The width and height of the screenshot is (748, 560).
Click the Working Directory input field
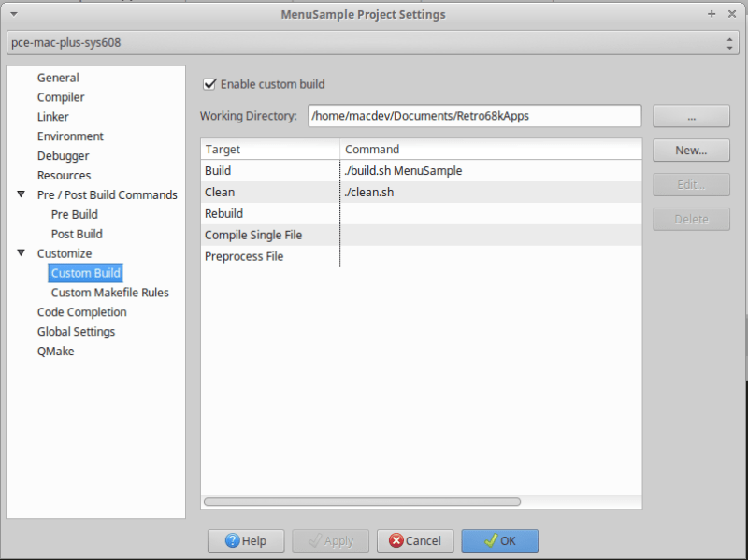click(x=475, y=116)
